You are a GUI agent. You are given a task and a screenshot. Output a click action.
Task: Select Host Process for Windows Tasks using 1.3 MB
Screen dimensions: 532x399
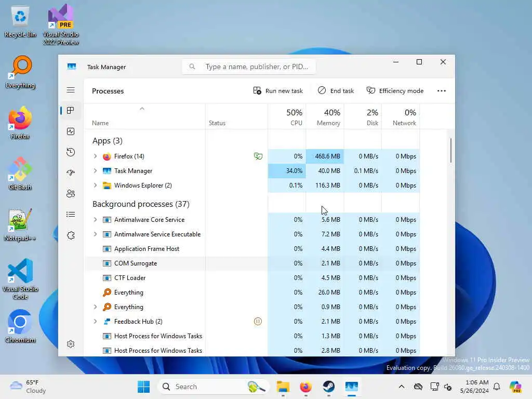click(251, 336)
